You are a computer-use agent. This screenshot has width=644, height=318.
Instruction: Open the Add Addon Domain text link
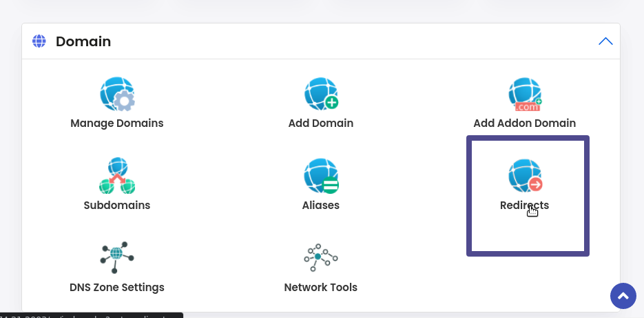coord(524,123)
